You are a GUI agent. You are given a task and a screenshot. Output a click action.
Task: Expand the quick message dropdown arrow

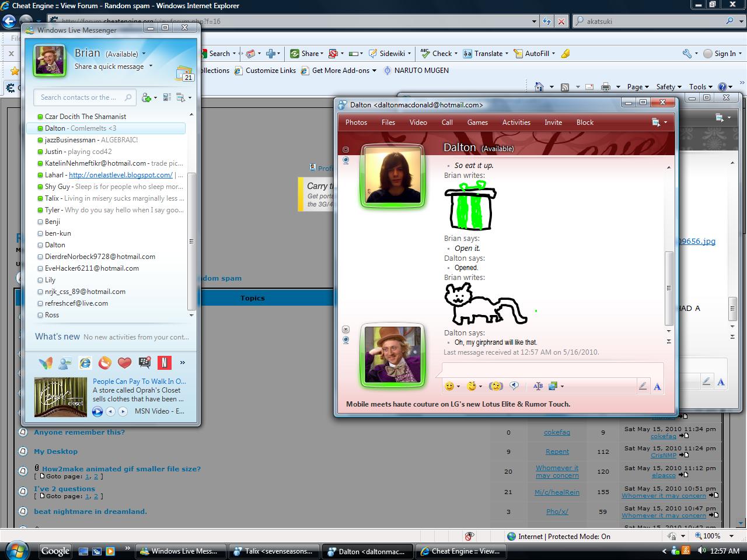pos(151,66)
